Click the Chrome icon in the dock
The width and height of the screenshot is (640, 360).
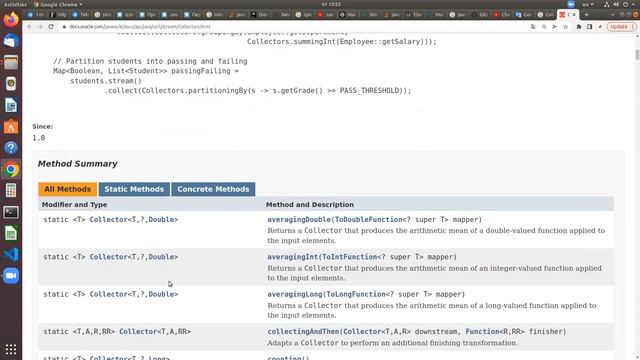click(11, 169)
